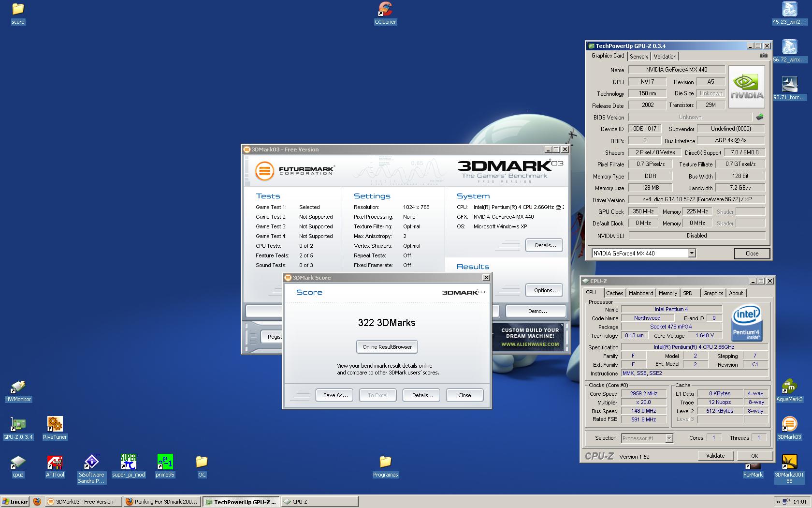This screenshot has width=812, height=508.
Task: Select Graphics Card tab in GPU-Z
Action: pos(608,56)
